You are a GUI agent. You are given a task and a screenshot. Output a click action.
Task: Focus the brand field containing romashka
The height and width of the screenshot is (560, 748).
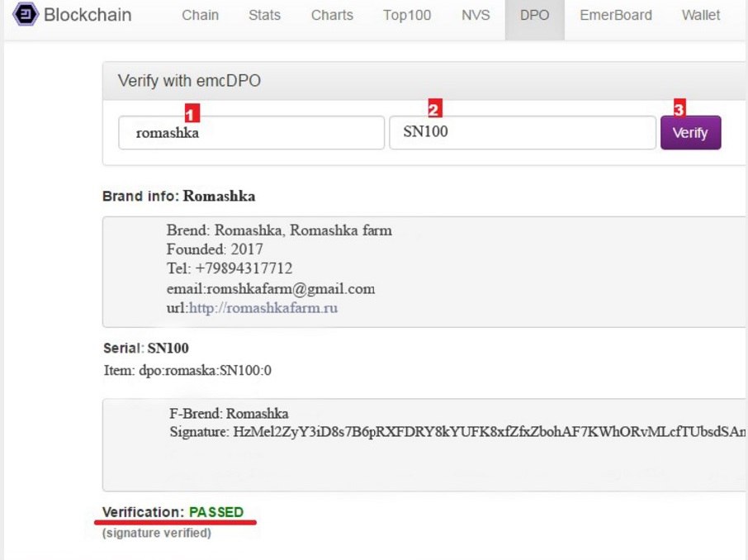point(252,133)
